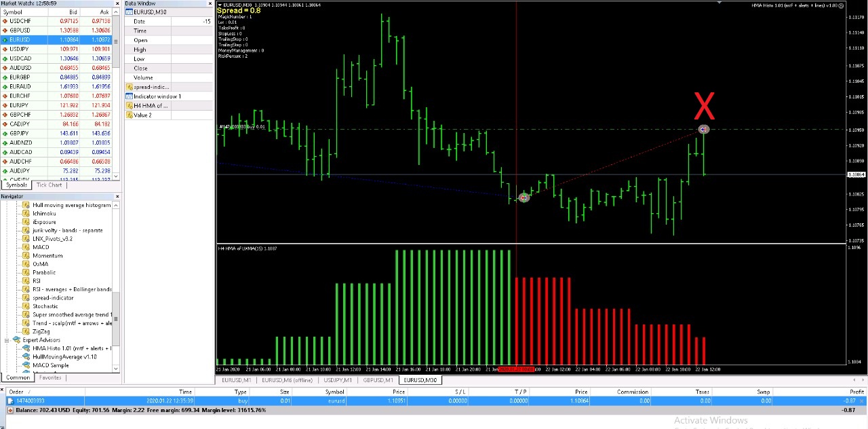Close the Navigator panel
The image size is (868, 429).
(x=117, y=196)
